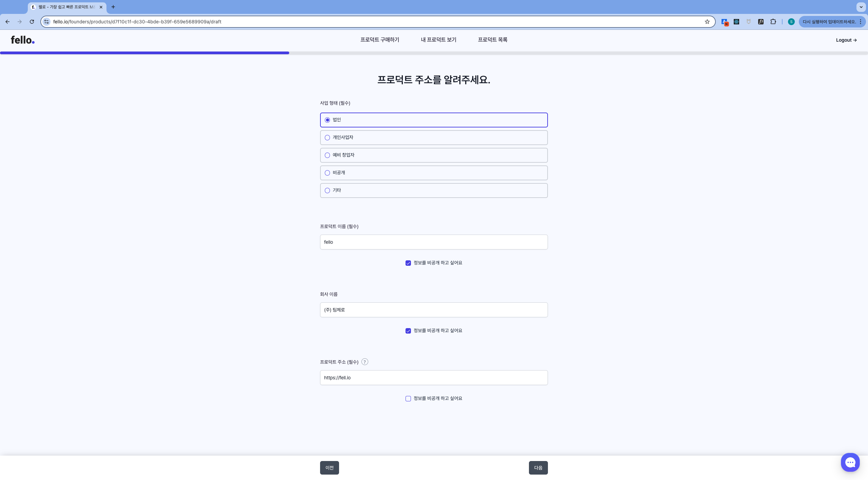Select the 기타 radio option

(434, 191)
